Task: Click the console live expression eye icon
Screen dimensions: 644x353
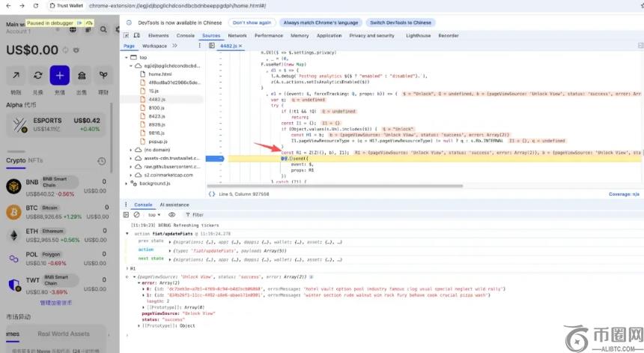Action: click(171, 214)
